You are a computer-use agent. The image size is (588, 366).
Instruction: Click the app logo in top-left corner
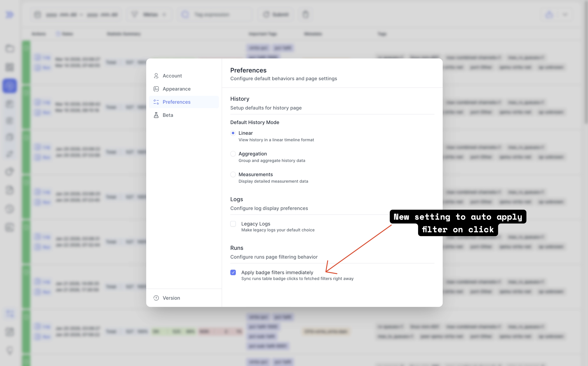point(10,15)
